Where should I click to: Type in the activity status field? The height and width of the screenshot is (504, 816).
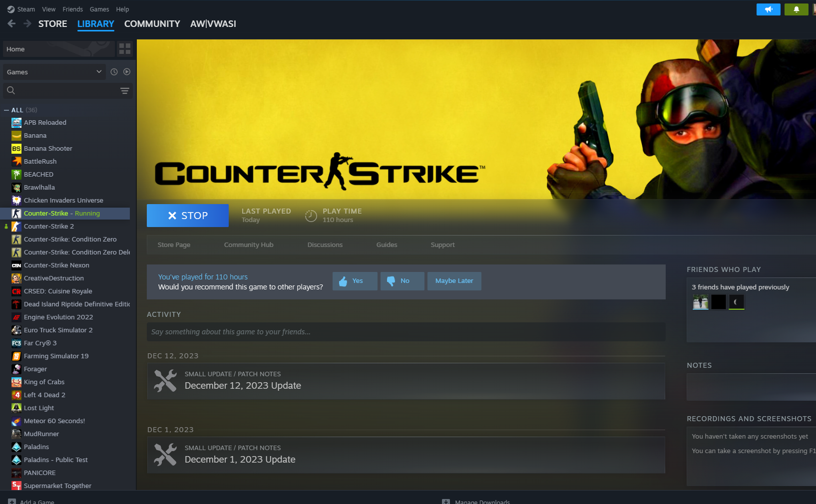tap(406, 332)
